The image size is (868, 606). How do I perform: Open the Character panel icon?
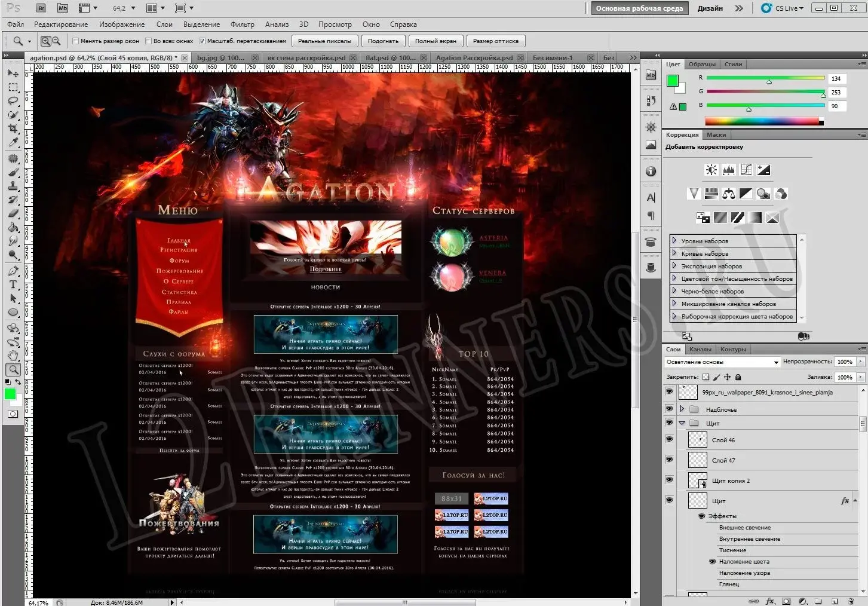pos(651,198)
